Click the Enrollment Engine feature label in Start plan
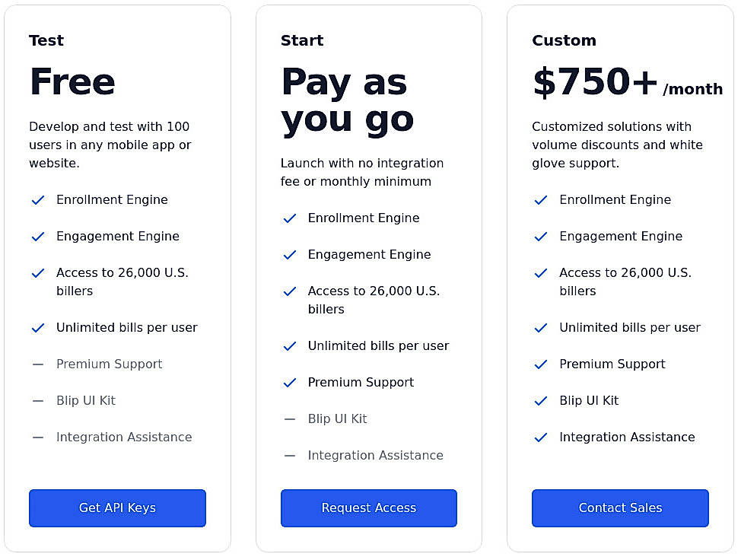The width and height of the screenshot is (741, 560). (364, 218)
